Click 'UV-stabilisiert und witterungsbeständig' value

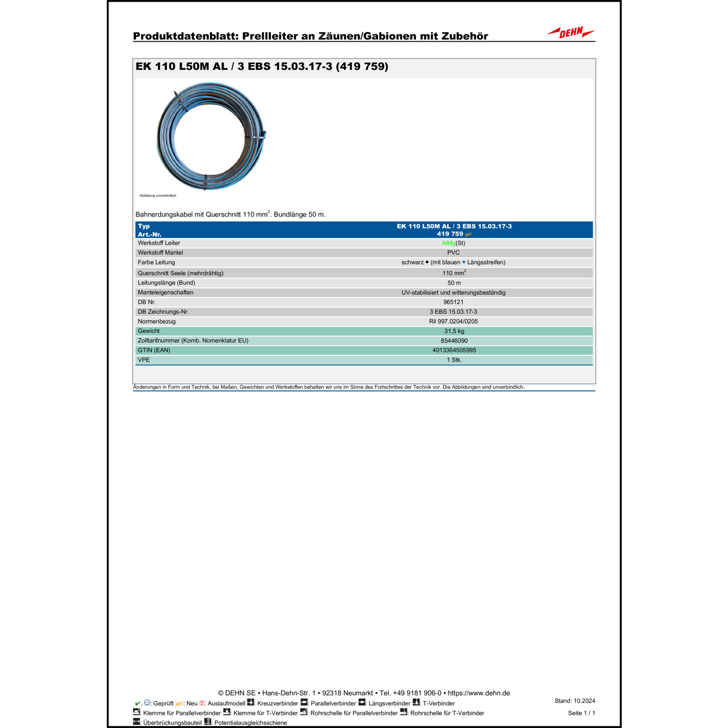[x=453, y=293]
